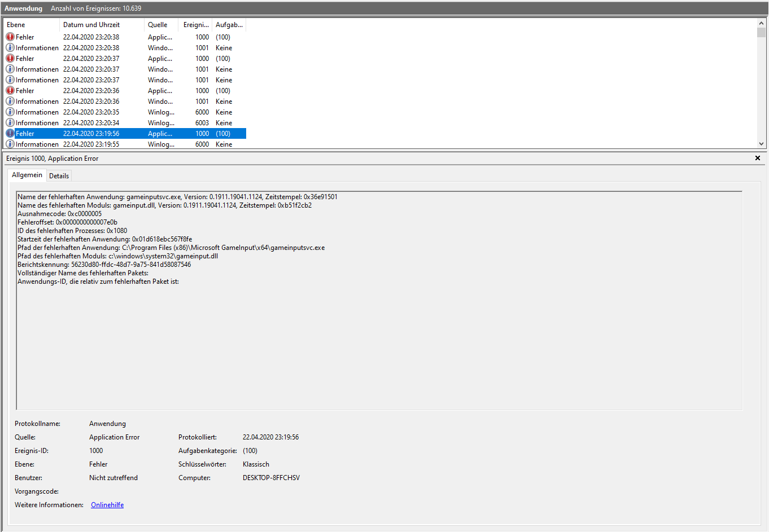Screen dimensions: 769x532
Task: Click the Quelle column header
Action: 161,25
